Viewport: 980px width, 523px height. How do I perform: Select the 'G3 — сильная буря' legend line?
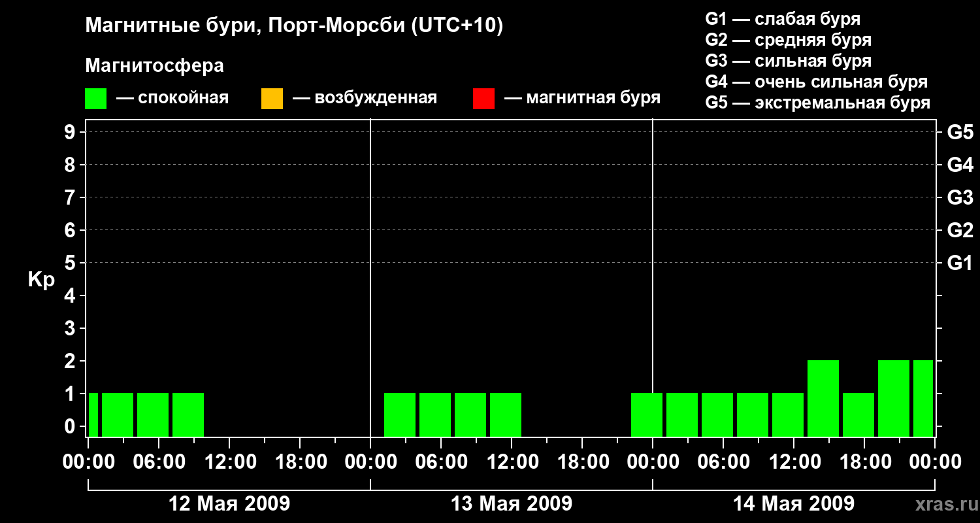coord(789,61)
